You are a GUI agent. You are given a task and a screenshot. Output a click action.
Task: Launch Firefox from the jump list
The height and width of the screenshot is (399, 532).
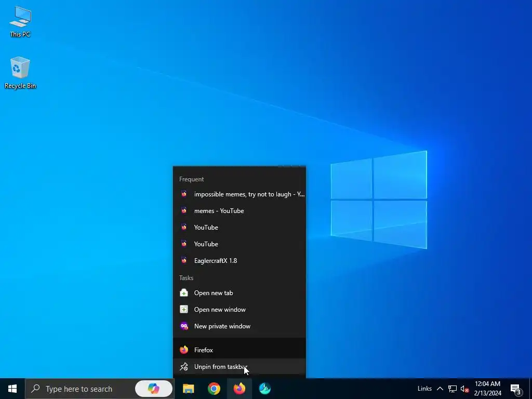point(239,350)
